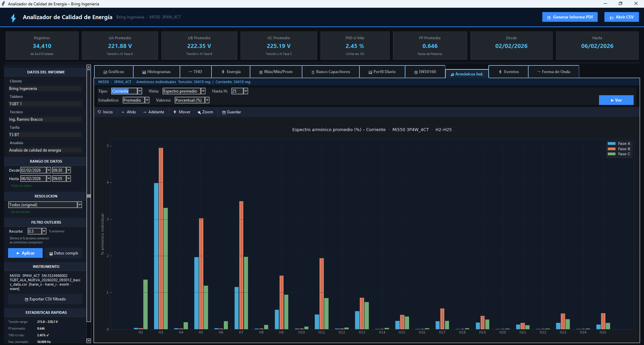Click Exportar CSV filtrado in the sidebar
This screenshot has width=644, height=345.
pos(45,299)
